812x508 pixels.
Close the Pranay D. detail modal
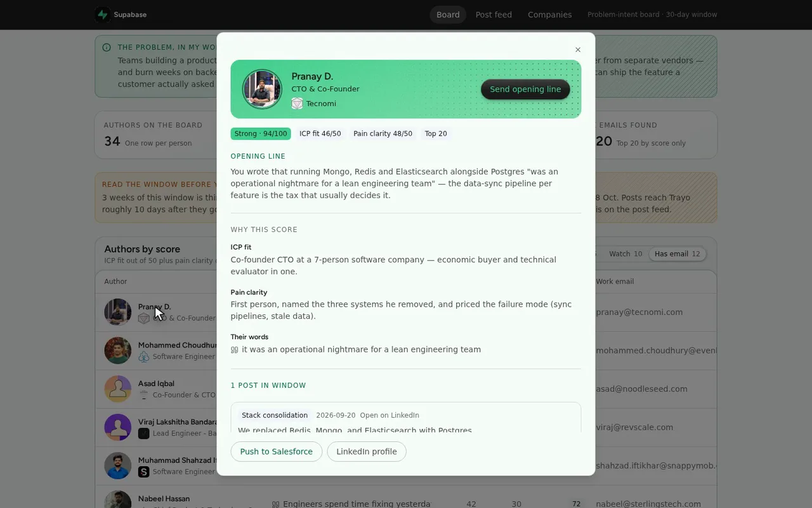[578, 50]
